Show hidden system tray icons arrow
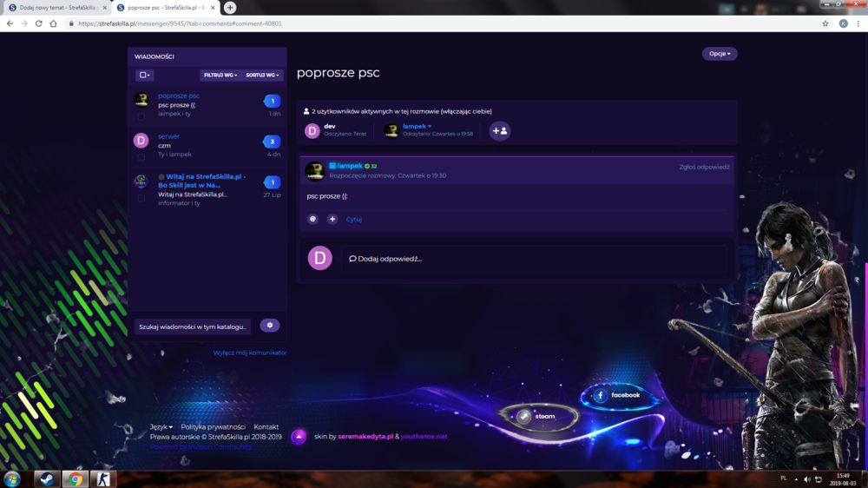Screen dimensions: 868x488 click(796, 479)
